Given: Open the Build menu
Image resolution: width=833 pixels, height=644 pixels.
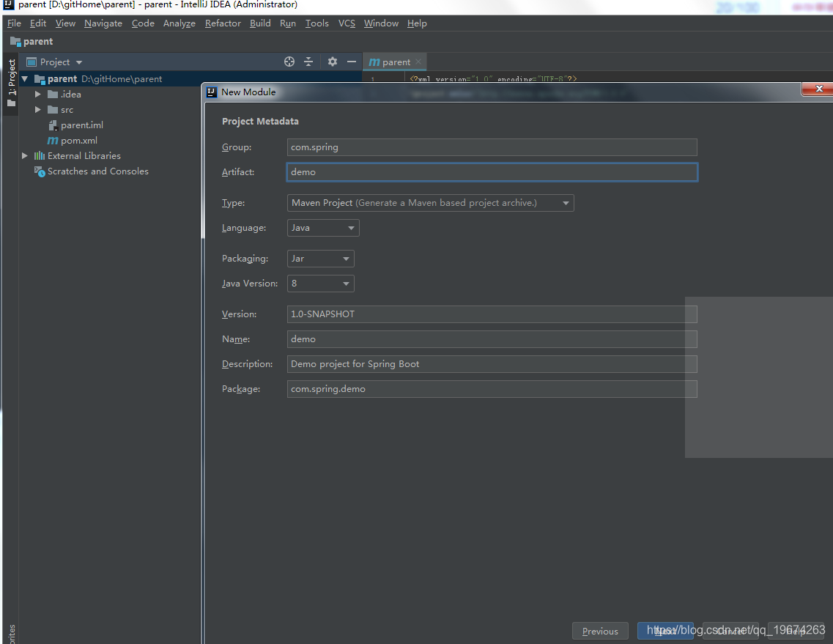Looking at the screenshot, I should pos(260,23).
